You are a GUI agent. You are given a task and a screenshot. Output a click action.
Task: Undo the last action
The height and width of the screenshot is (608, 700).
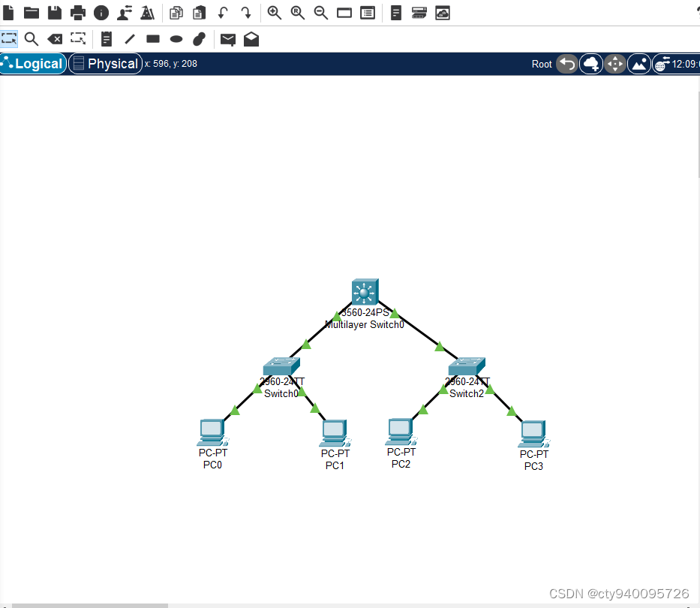coord(223,13)
